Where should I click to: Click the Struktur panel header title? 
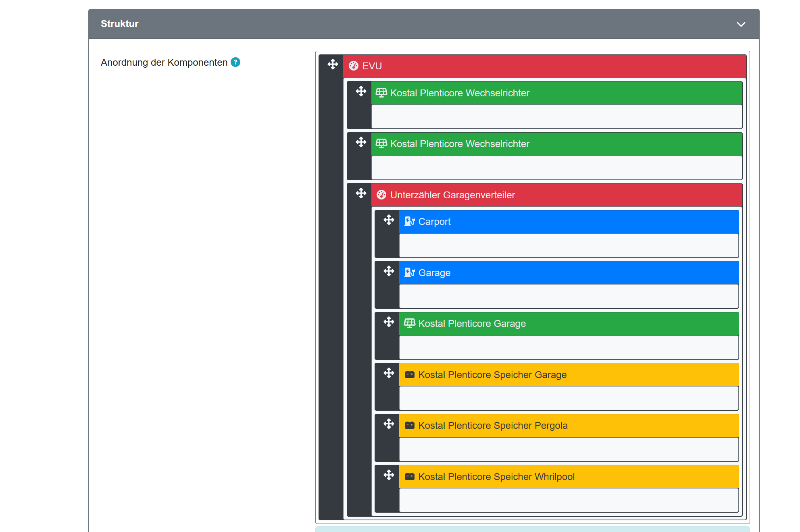(119, 24)
